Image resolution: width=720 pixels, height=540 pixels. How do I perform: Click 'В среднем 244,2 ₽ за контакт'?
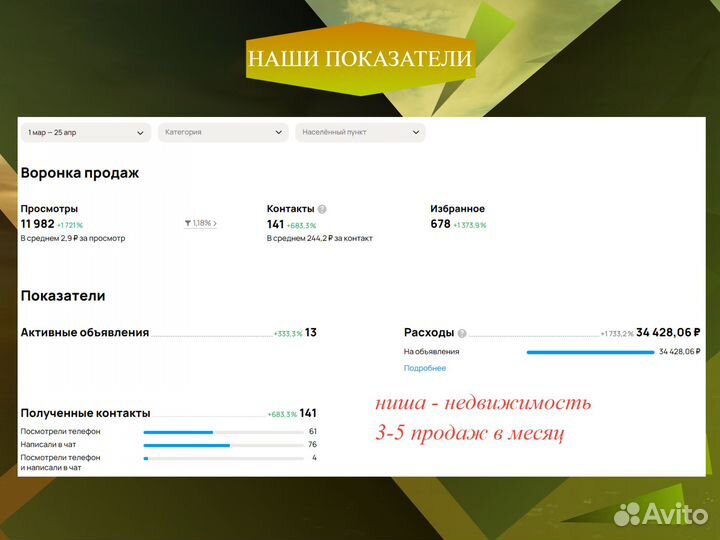320,238
